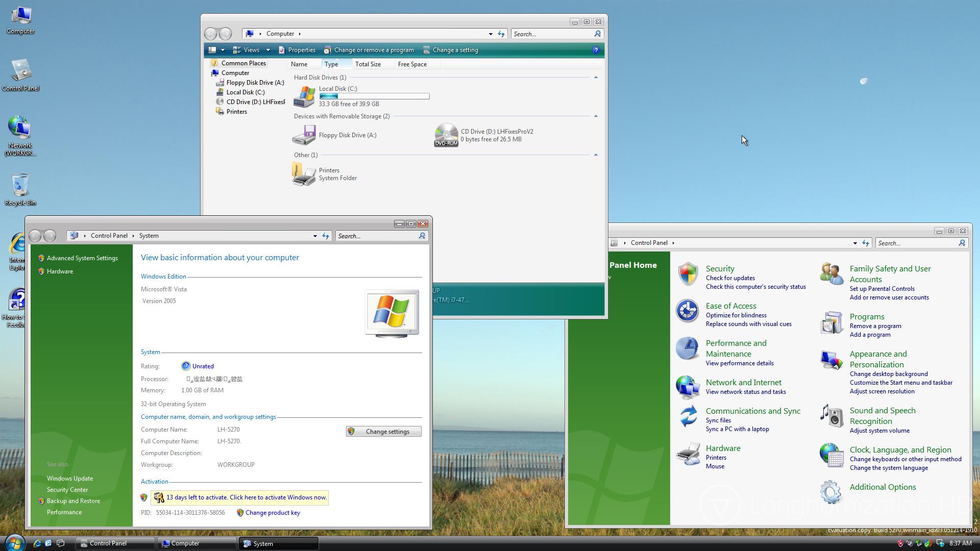Click the Explorer toolbar help question-mark icon
The width and height of the screenshot is (980, 551).
click(x=596, y=50)
